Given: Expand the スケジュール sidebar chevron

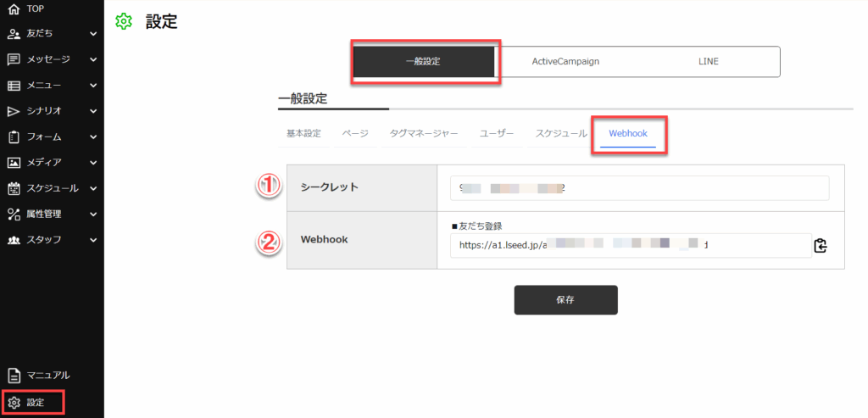Looking at the screenshot, I should click(93, 188).
